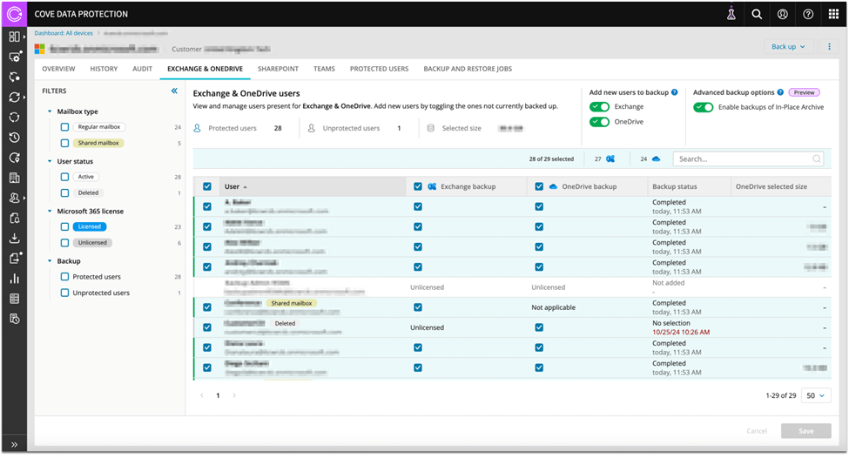This screenshot has height=456, width=849.
Task: Follow the Dashboard: All devices breadcrumb link
Action: (66, 34)
